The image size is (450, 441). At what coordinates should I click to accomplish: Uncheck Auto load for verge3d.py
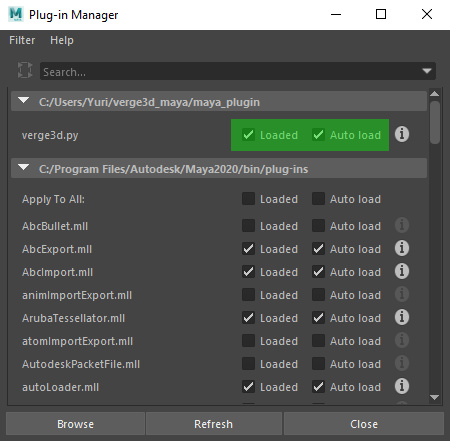(x=318, y=135)
